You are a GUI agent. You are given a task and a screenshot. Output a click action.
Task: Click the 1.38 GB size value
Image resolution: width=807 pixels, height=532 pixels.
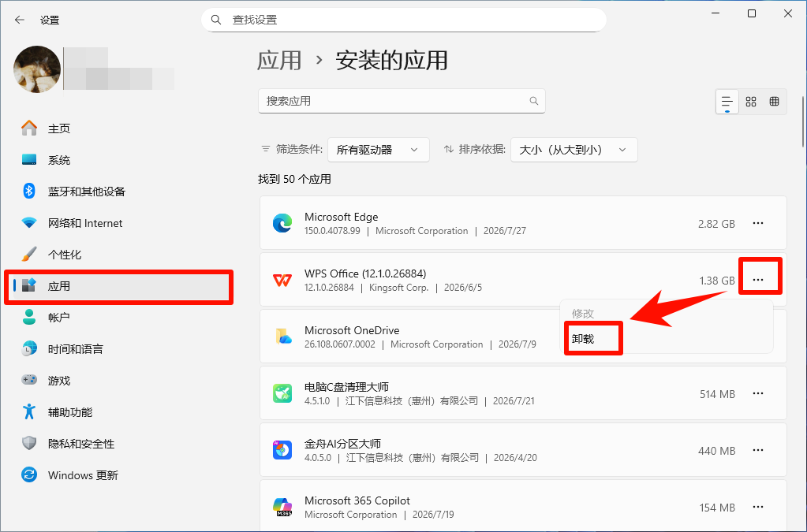click(717, 281)
